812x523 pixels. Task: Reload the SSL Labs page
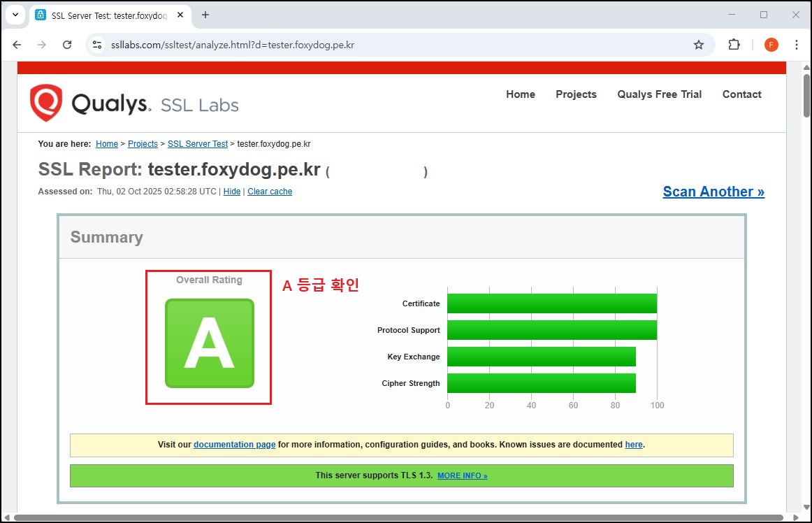coord(67,45)
